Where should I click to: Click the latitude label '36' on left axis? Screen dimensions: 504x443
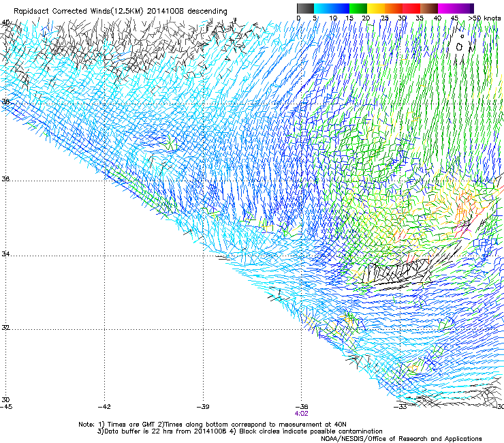coord(5,179)
